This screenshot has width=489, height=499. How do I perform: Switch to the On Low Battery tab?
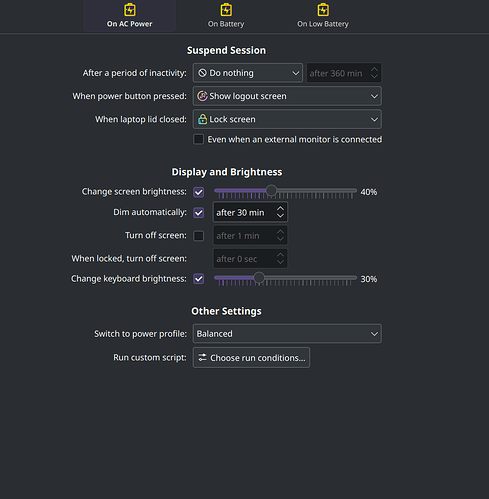point(323,16)
